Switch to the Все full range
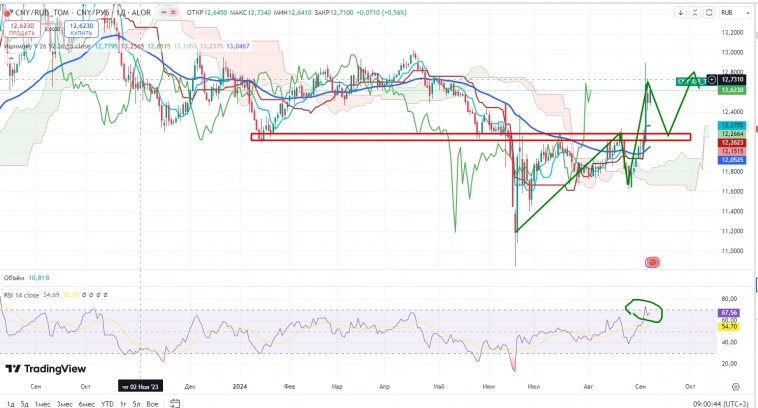The image size is (758, 408). [152, 403]
